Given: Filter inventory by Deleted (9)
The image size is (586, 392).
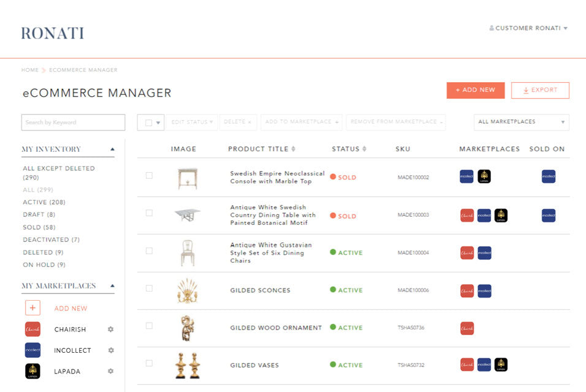Looking at the screenshot, I should point(43,252).
